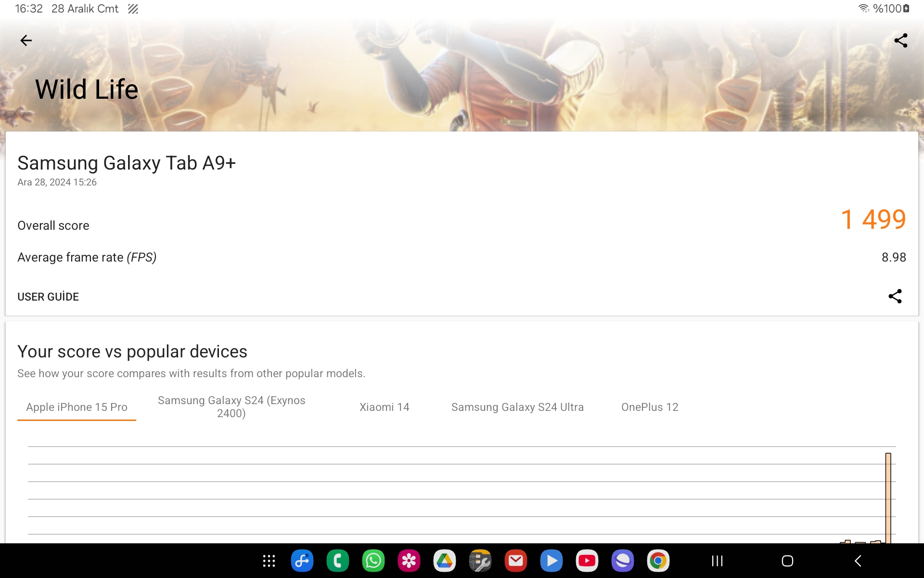Tap the share icon in the Wild Life header
The image size is (924, 578).
(x=900, y=40)
